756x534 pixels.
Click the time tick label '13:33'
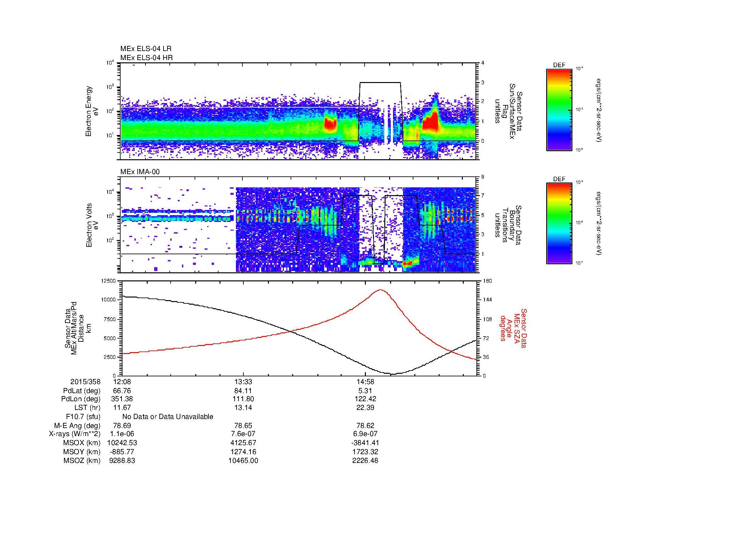point(243,382)
